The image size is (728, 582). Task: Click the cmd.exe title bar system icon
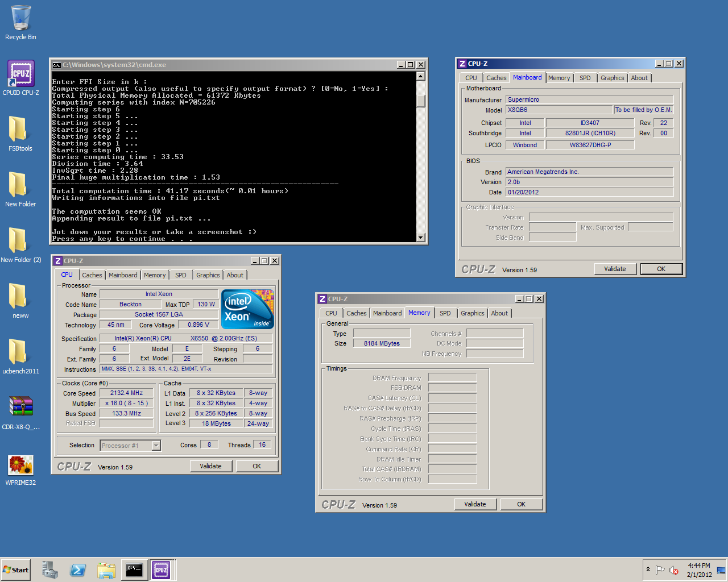pyautogui.click(x=56, y=65)
